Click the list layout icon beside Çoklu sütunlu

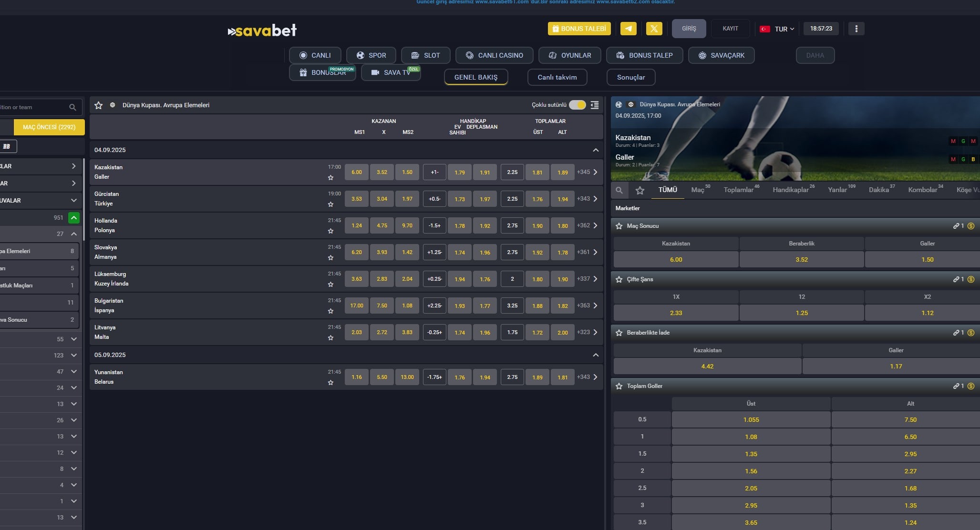pyautogui.click(x=595, y=105)
